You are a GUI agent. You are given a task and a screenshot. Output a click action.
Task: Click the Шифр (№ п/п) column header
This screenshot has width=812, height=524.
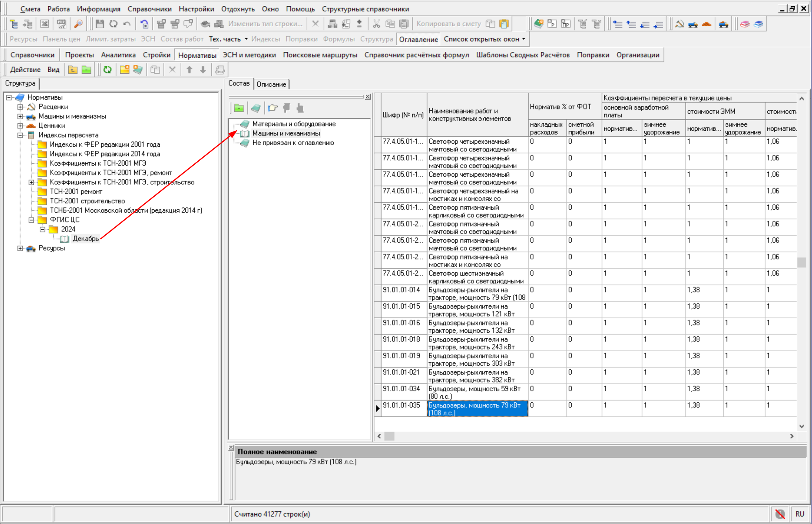click(404, 115)
